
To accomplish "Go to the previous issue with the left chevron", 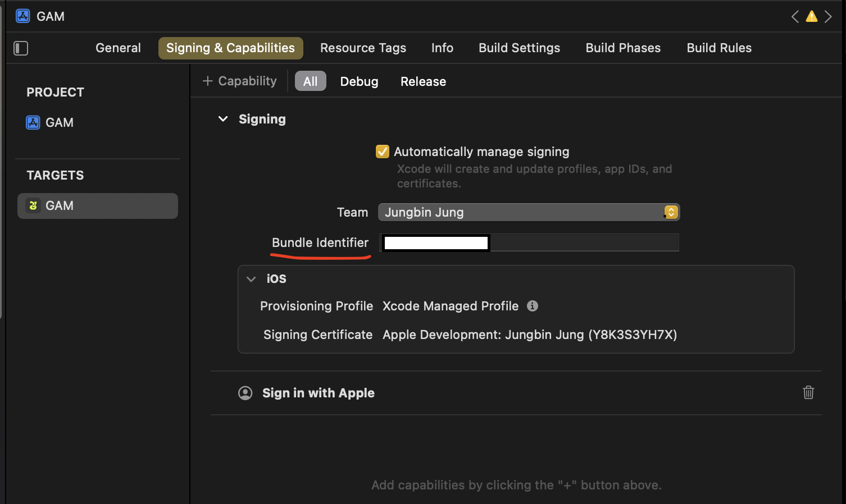I will tap(795, 16).
